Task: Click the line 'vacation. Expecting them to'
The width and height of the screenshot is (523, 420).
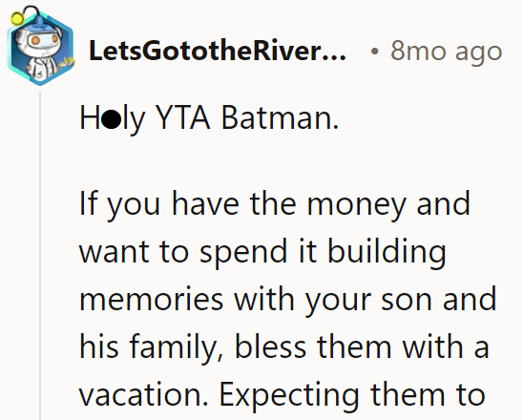Action: point(282,395)
